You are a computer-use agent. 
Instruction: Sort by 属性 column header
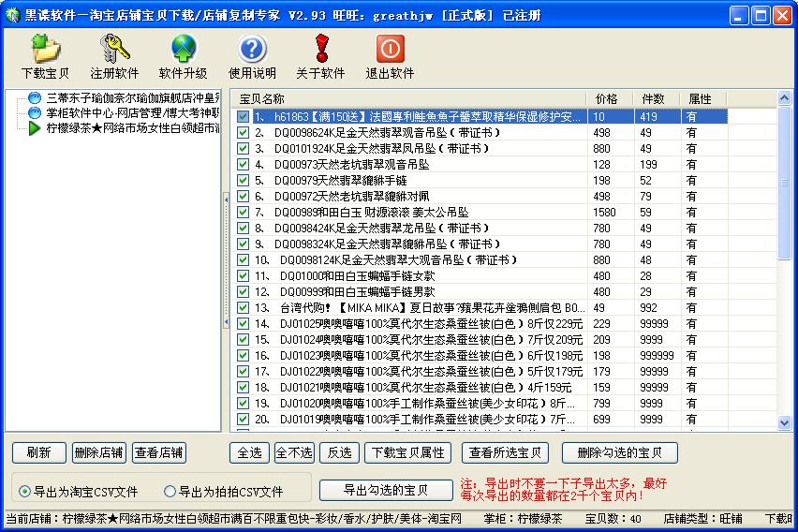[702, 98]
